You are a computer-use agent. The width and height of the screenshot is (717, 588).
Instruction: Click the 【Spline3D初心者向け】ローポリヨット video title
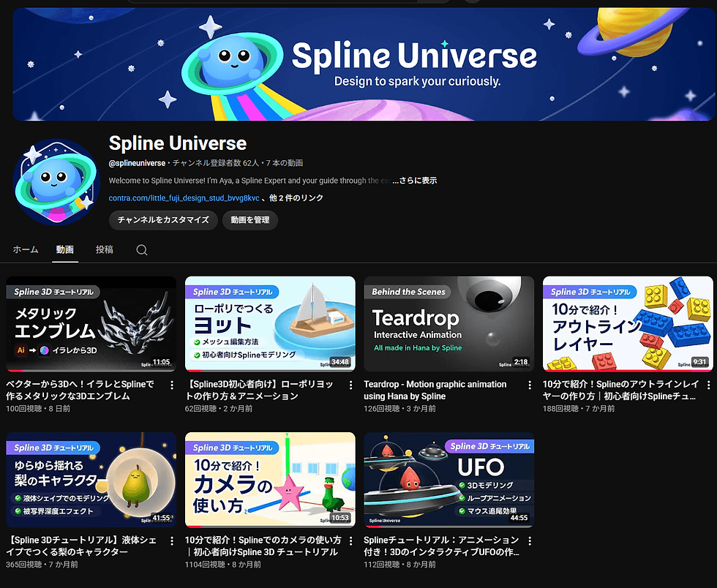click(259, 390)
